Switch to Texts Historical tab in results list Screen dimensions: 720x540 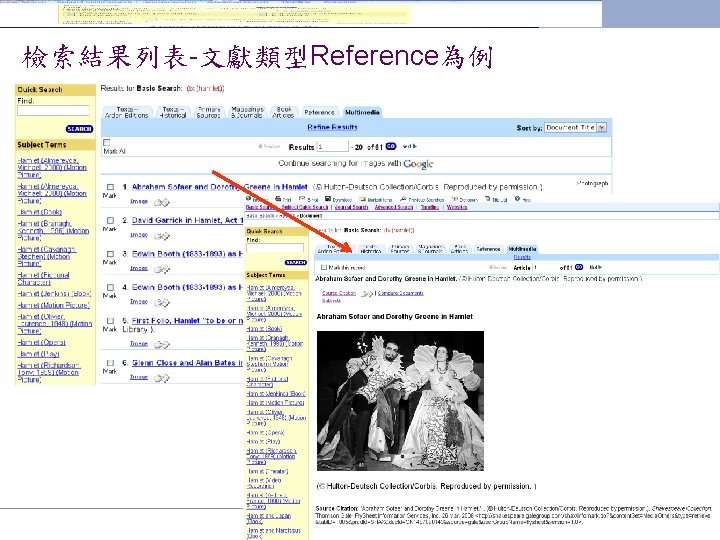point(173,112)
